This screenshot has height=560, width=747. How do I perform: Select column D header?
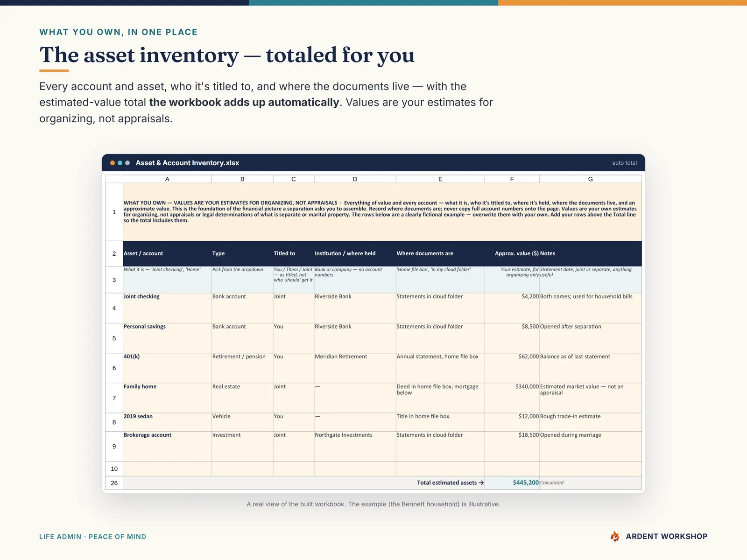(x=355, y=179)
